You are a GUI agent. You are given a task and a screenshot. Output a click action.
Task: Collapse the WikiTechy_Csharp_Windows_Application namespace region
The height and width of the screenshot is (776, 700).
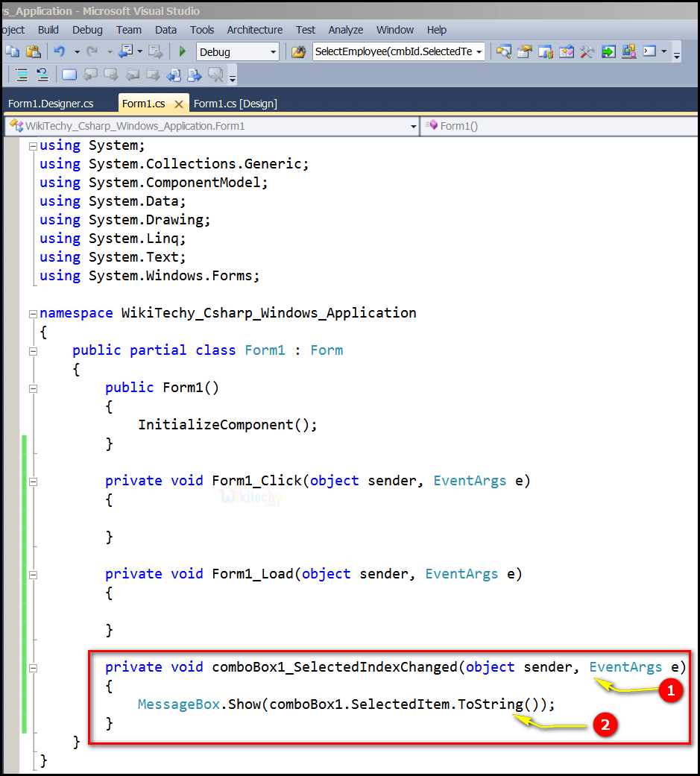pyautogui.click(x=33, y=313)
